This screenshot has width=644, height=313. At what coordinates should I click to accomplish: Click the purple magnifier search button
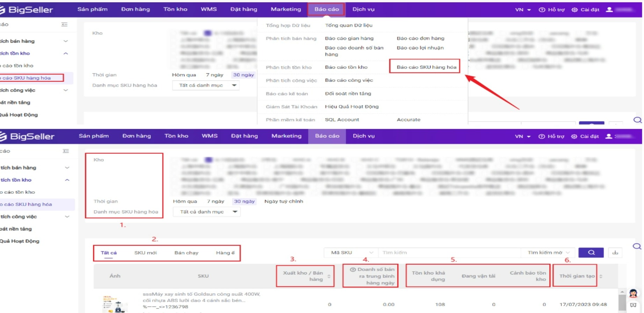(591, 252)
